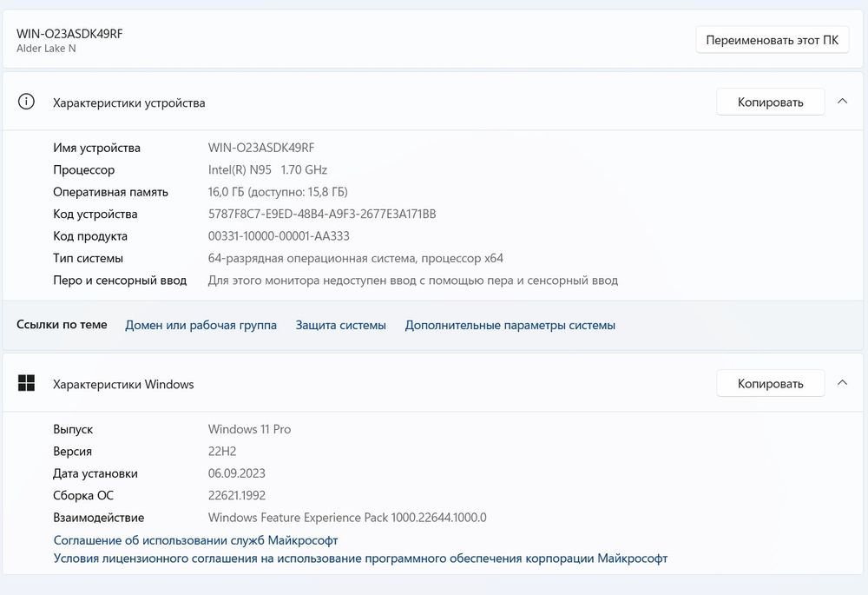The width and height of the screenshot is (868, 595).
Task: Select Windows Feature Experience Pack 1000.22644.1000.0 value
Action: (347, 518)
